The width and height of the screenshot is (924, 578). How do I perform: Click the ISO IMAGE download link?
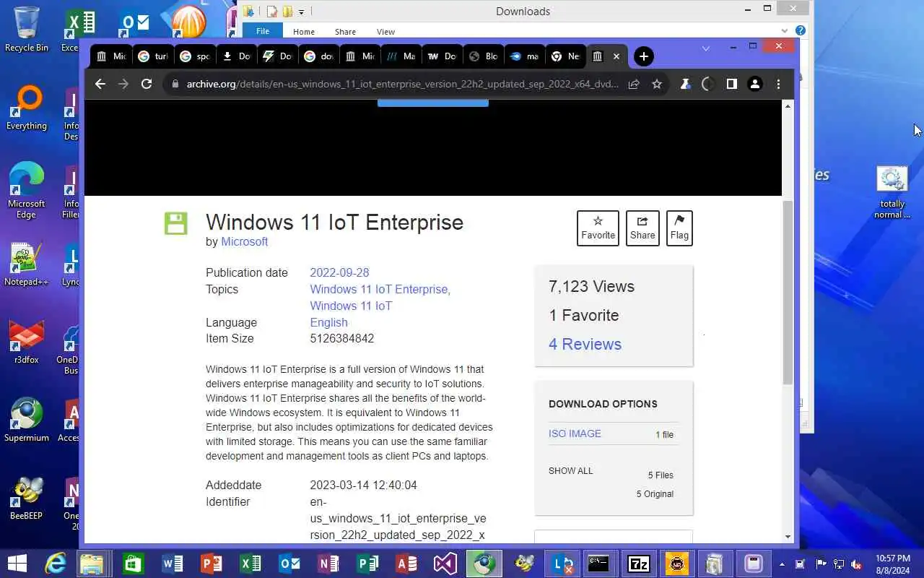coord(575,433)
